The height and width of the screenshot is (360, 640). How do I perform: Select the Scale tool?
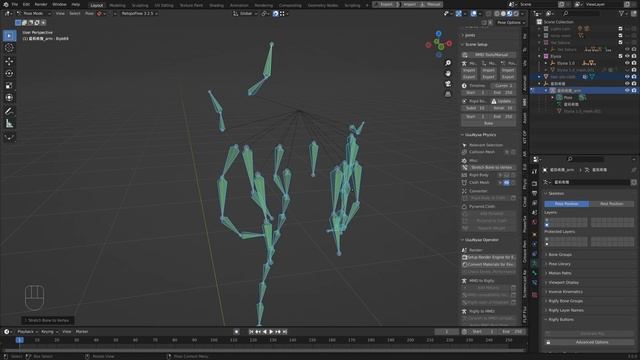(x=9, y=86)
